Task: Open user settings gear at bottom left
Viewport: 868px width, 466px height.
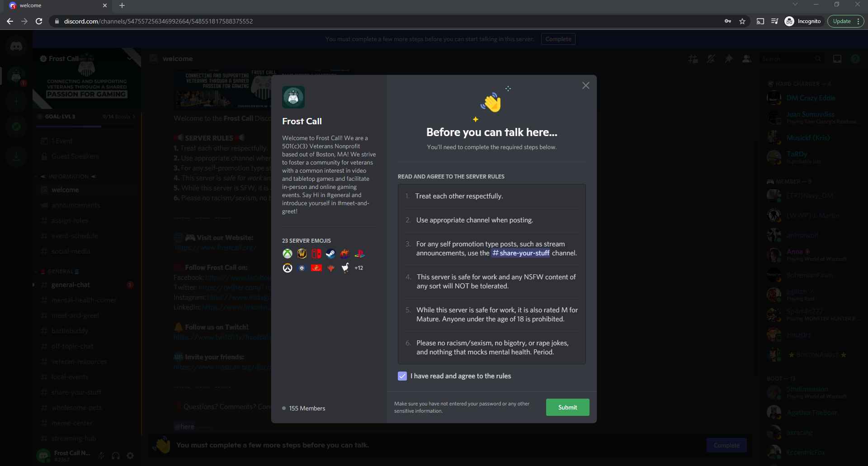Action: (x=130, y=456)
